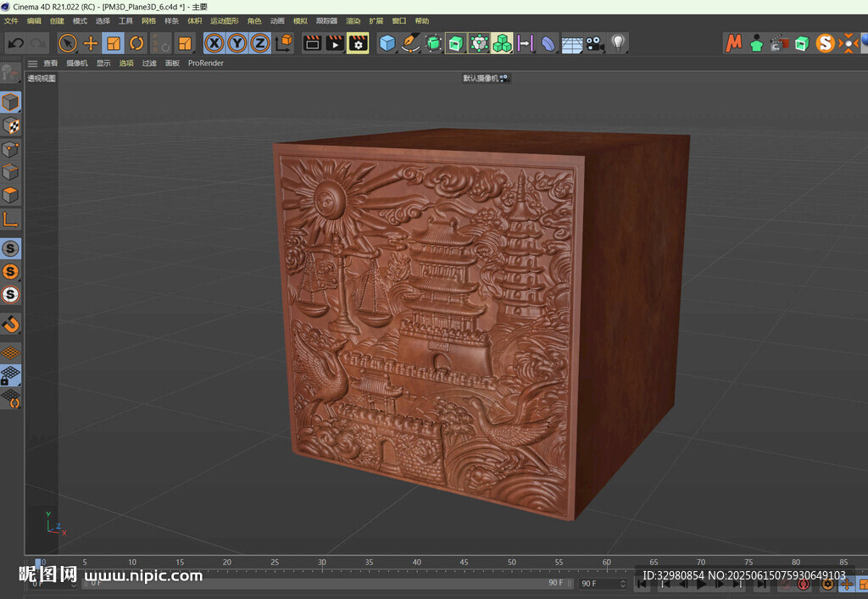Click Render View clapperboard icon
This screenshot has width=868, height=599.
click(x=312, y=43)
